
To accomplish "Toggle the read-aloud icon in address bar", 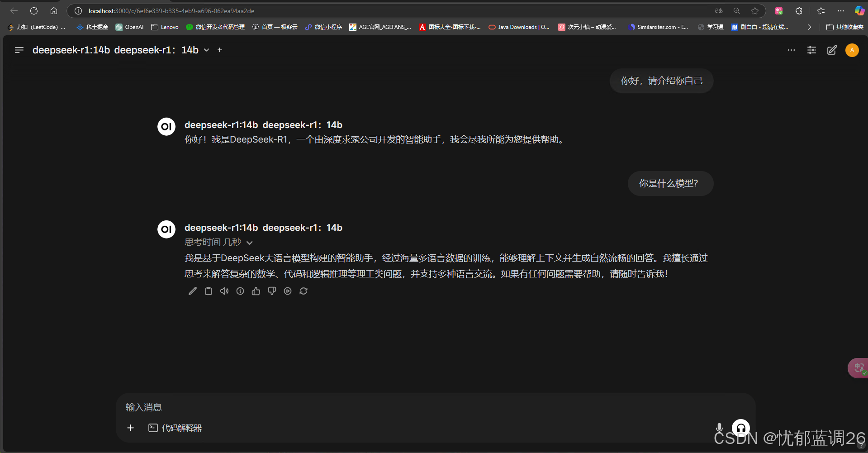I will point(719,11).
